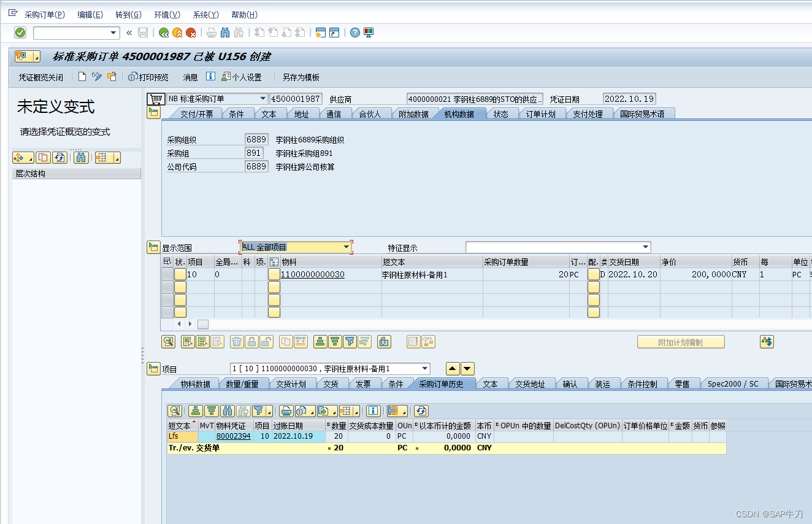
Task: Click the Other purchase order icon
Action: coord(112,77)
